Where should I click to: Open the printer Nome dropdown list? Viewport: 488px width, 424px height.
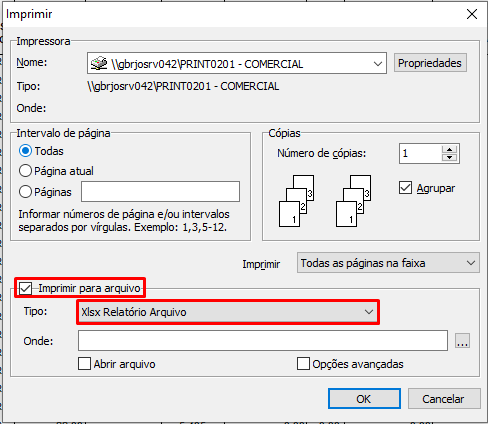(378, 63)
